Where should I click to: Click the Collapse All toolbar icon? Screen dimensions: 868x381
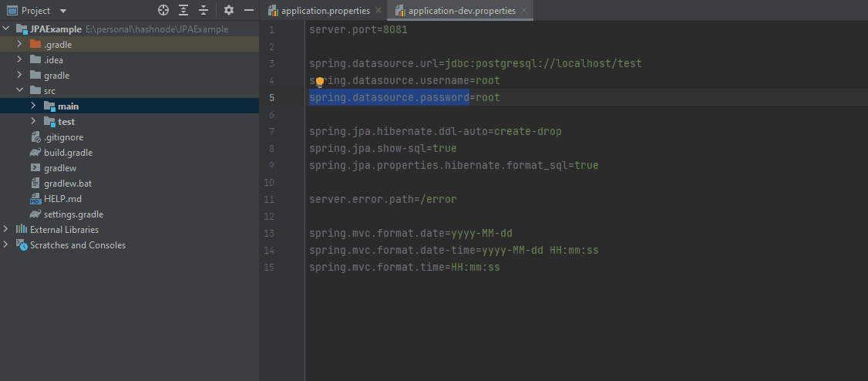click(204, 10)
